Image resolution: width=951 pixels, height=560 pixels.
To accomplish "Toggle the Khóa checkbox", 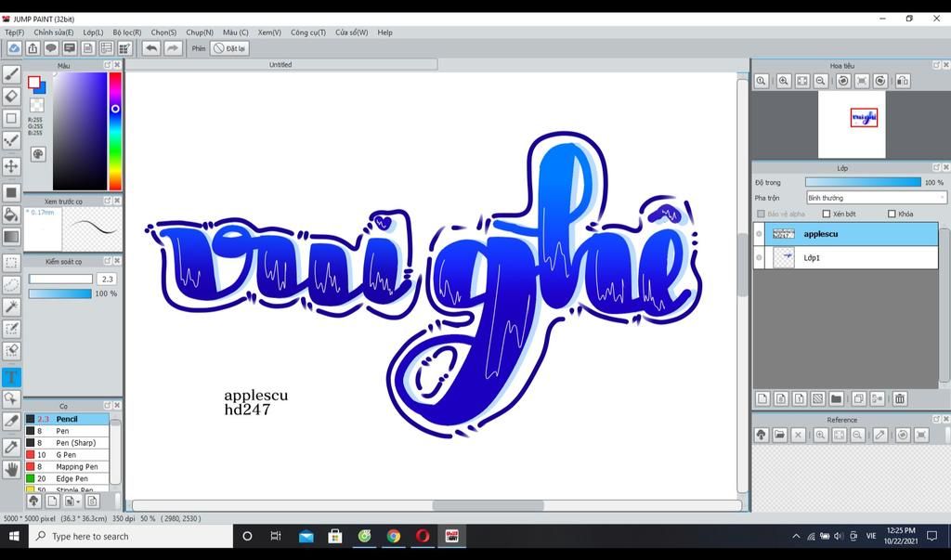I will [892, 214].
